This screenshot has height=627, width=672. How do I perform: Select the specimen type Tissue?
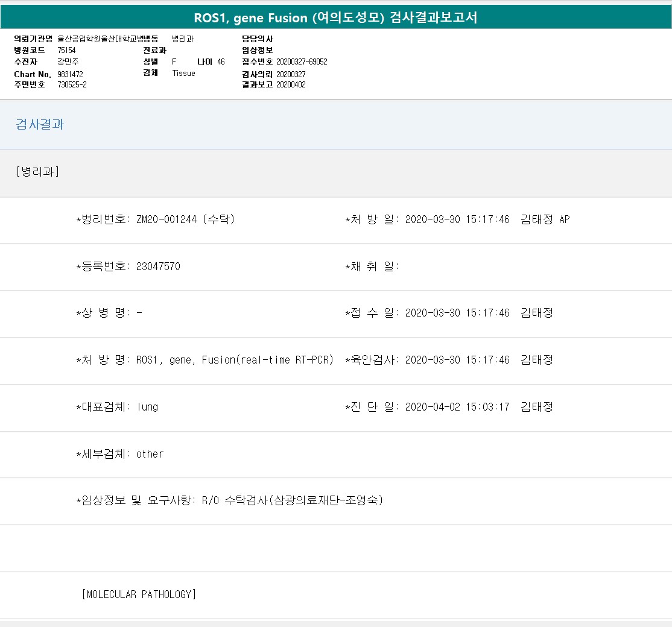coord(183,74)
